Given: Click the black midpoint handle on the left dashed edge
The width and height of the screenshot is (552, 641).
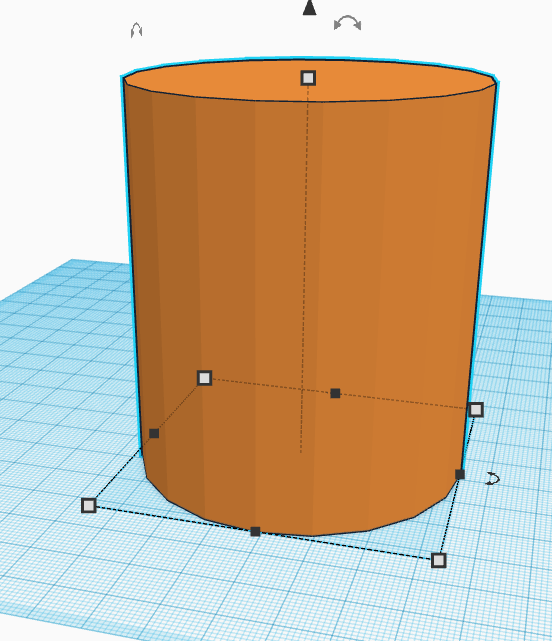Looking at the screenshot, I should coord(154,433).
